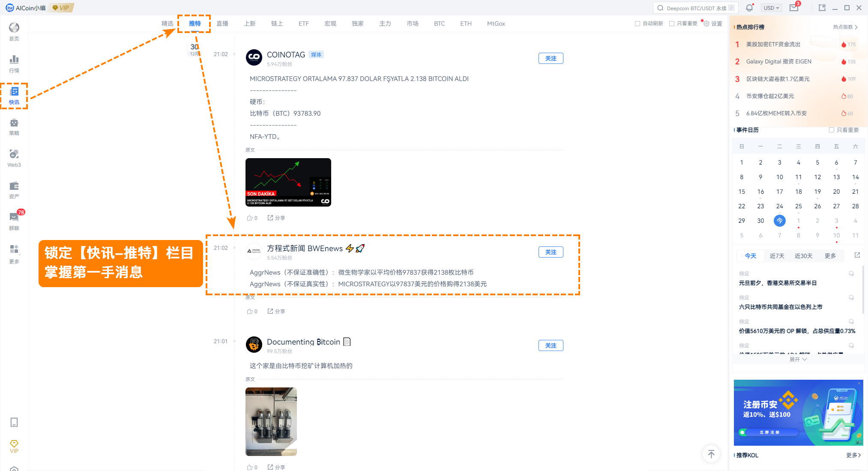
Task: Click the 设置 settings gear icon
Action: pos(713,24)
